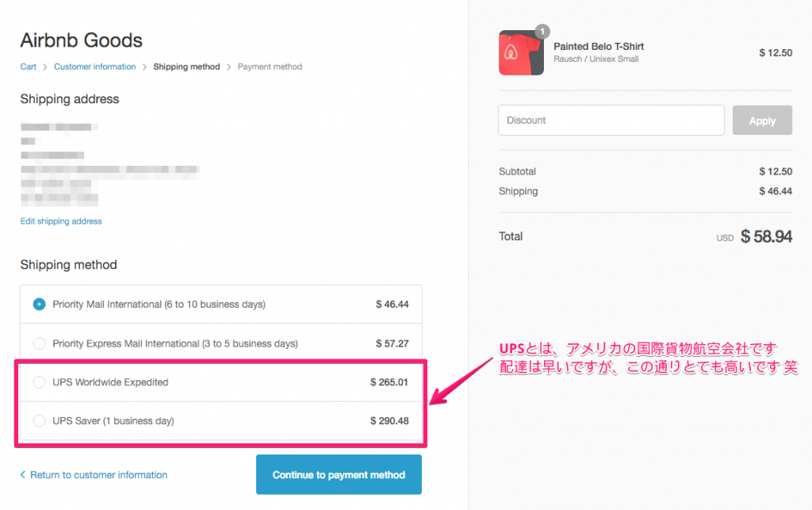Click the Shipping method section heading

point(68,265)
